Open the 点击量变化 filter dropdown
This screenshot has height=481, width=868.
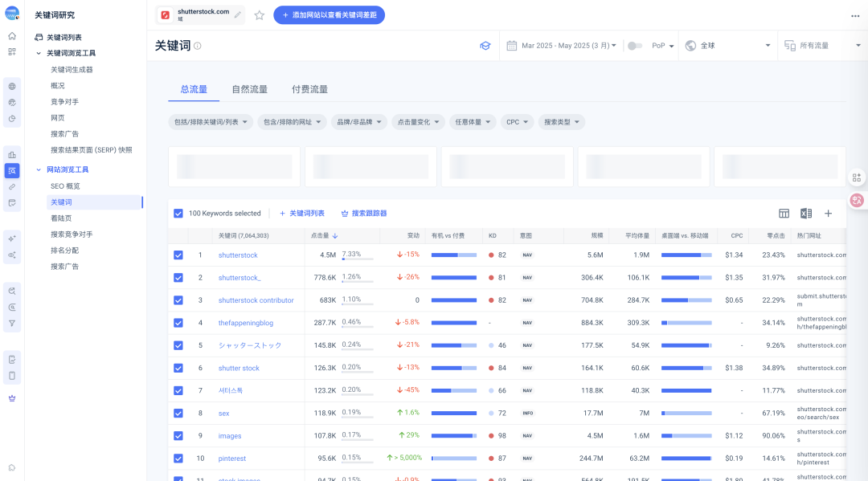pos(418,122)
